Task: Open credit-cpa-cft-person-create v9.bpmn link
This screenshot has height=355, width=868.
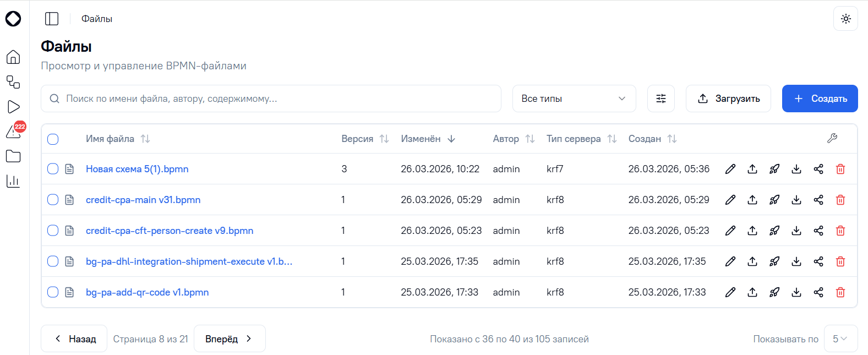Action: [170, 231]
